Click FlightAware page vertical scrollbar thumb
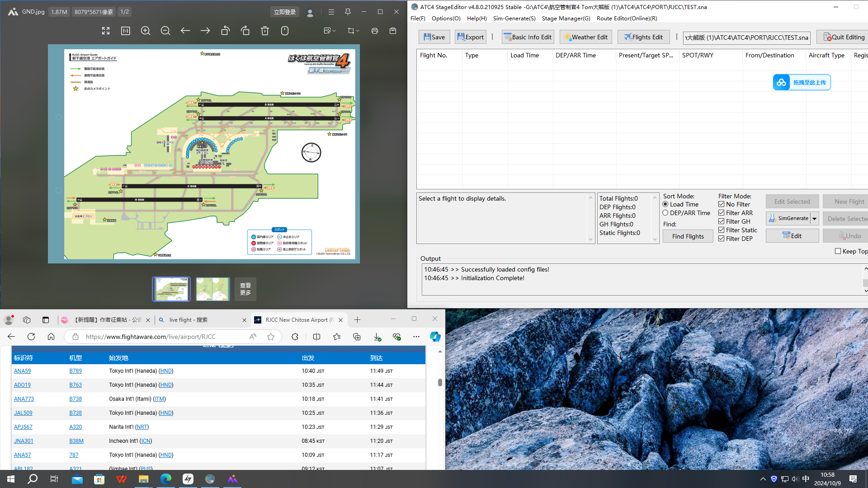Screen dimensions: 868x488 click(x=439, y=382)
